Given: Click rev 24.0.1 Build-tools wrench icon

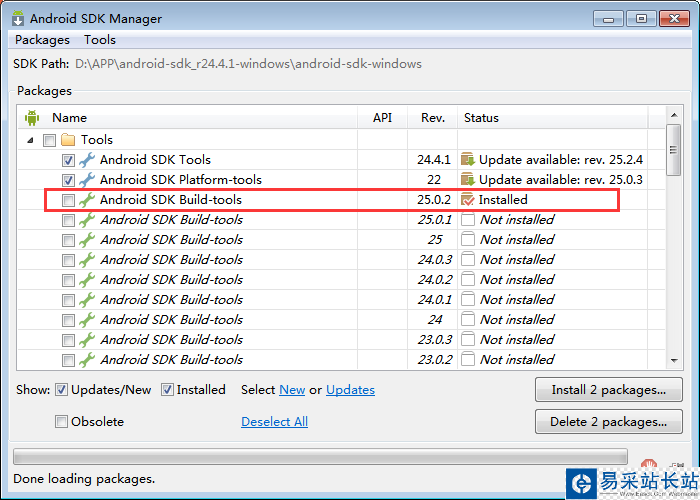Looking at the screenshot, I should 87,300.
